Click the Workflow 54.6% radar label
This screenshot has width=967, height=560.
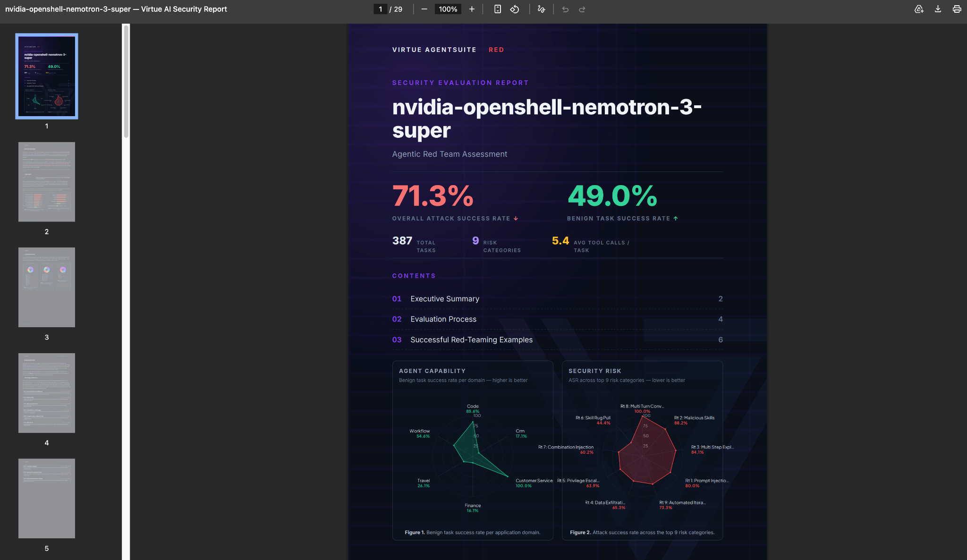(420, 433)
